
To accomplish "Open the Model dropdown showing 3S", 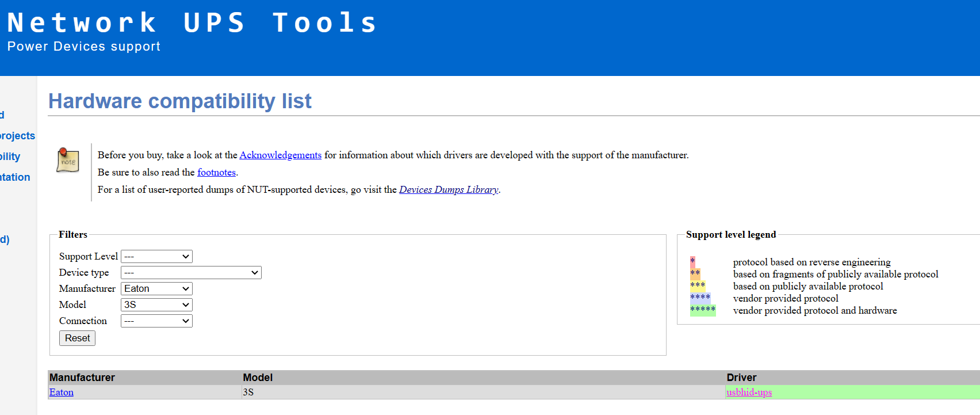I will (x=156, y=305).
